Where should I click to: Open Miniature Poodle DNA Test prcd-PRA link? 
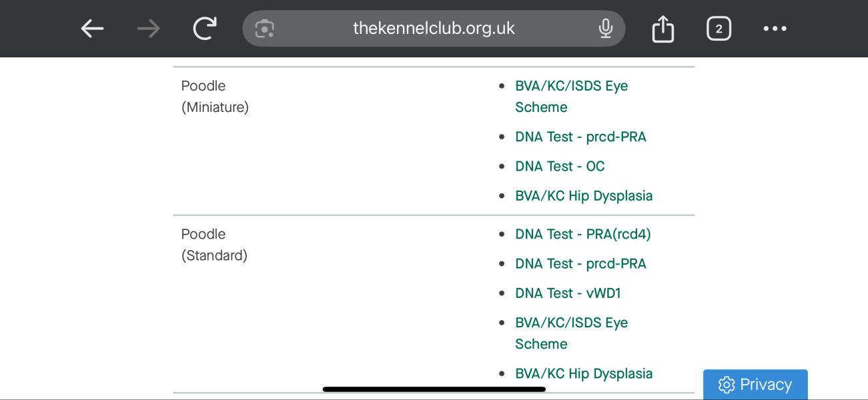[x=580, y=137]
